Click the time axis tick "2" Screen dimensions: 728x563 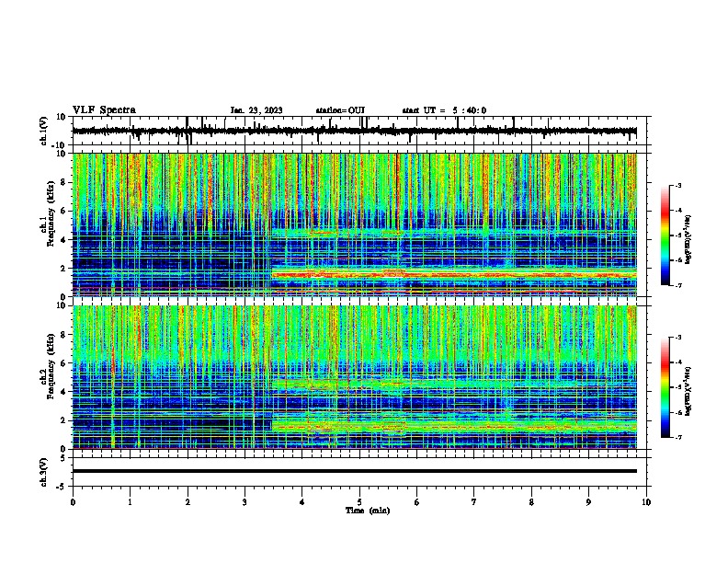tap(188, 502)
